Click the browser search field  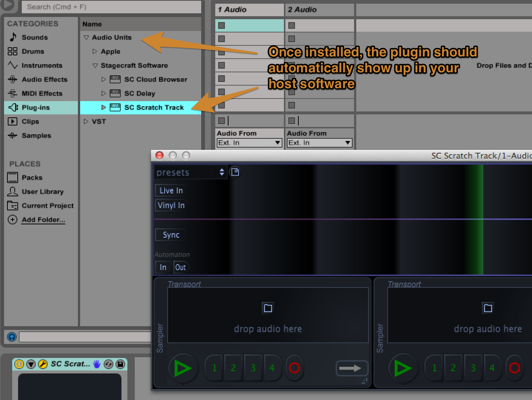[x=111, y=7]
